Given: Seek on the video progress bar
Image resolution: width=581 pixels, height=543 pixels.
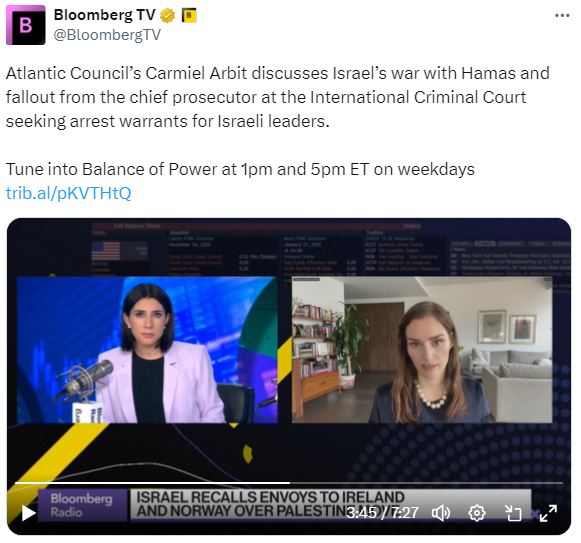Looking at the screenshot, I should [x=289, y=483].
